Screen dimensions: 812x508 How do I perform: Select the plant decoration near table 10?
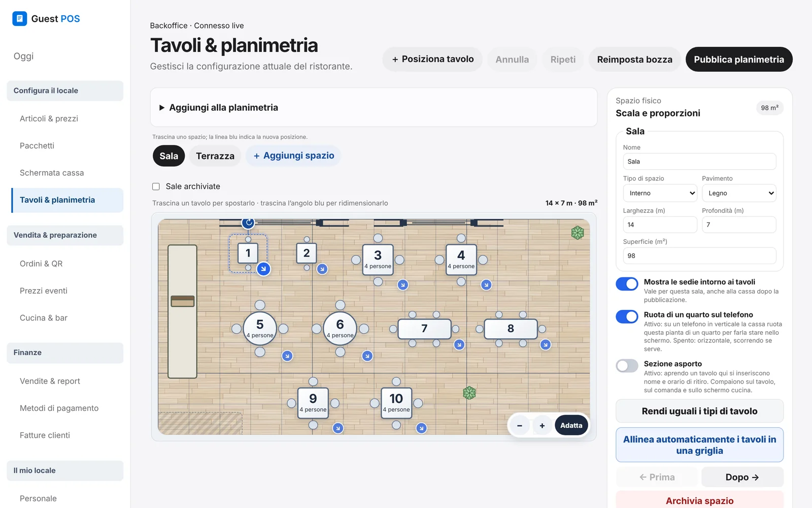(x=469, y=393)
